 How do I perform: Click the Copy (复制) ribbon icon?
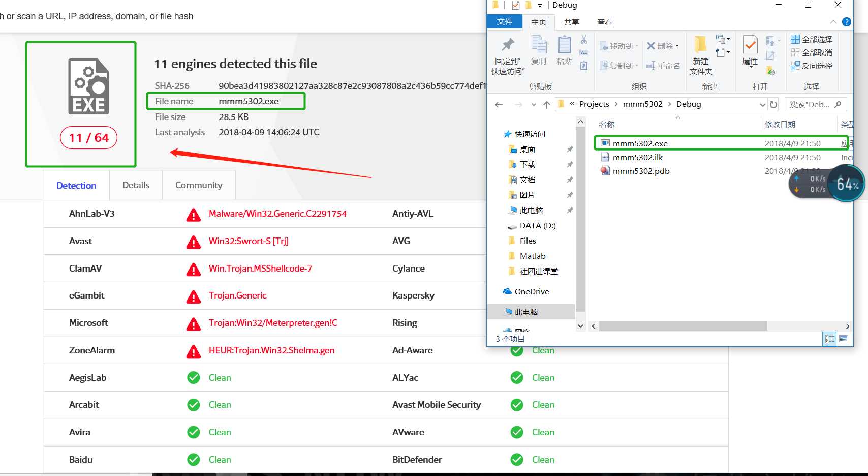pos(539,45)
